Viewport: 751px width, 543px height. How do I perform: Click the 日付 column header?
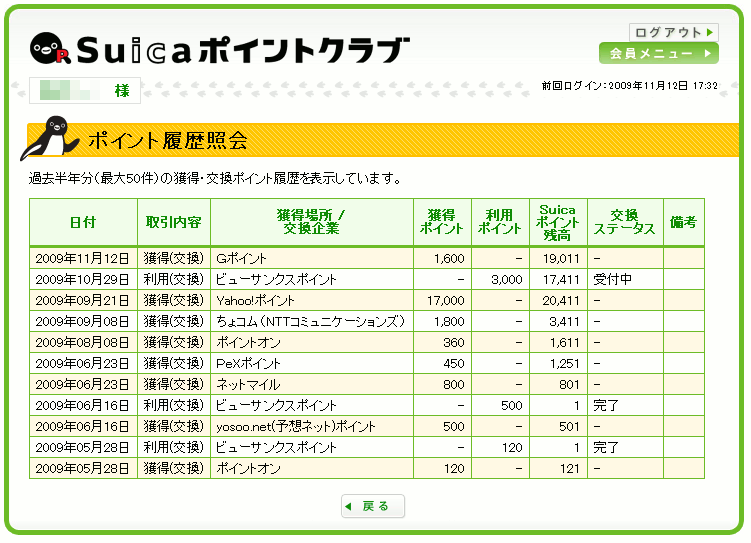(x=83, y=222)
